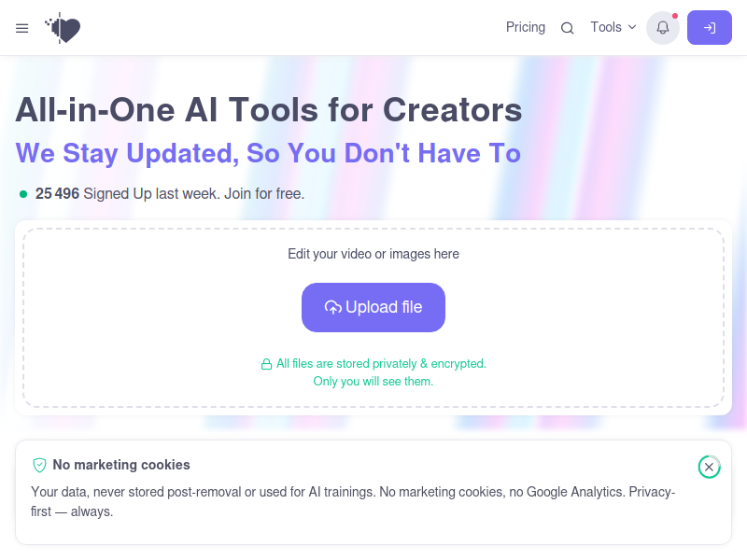Expand the Tools dropdown

[613, 27]
